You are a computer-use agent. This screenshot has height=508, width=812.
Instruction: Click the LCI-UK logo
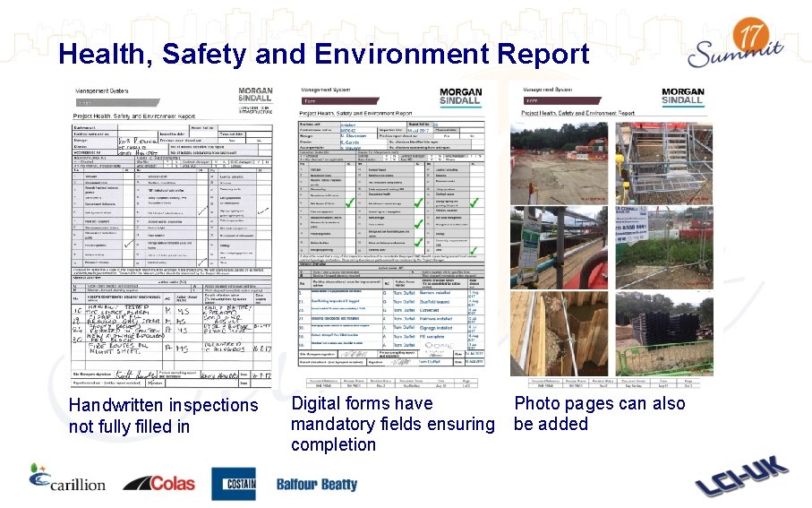tap(742, 476)
